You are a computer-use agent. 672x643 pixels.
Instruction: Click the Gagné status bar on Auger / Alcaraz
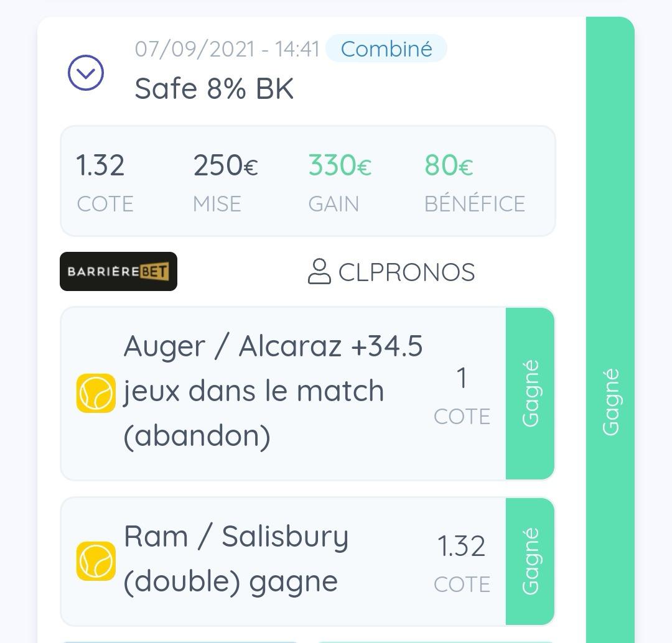530,393
